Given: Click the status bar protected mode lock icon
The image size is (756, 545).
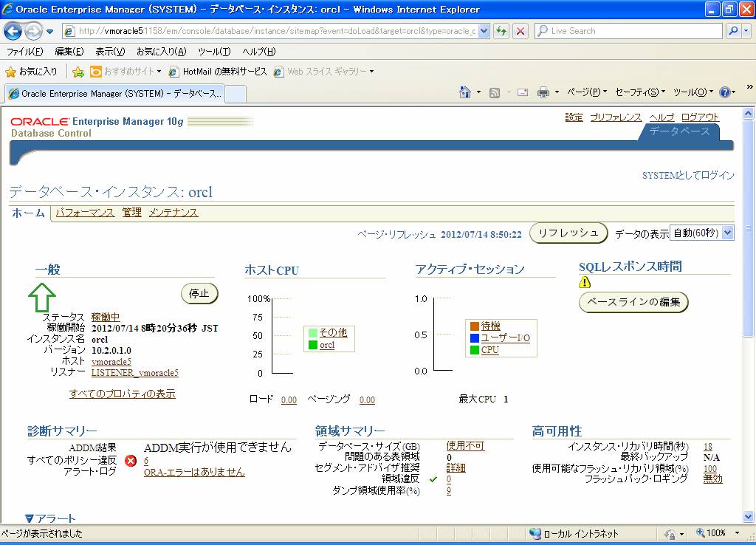Looking at the screenshot, I should pyautogui.click(x=670, y=534).
